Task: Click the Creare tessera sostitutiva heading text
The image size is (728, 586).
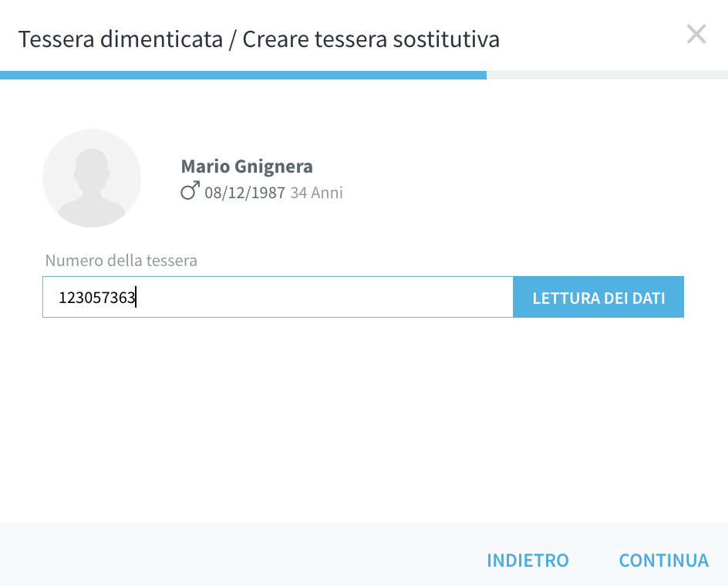Action: [x=371, y=39]
